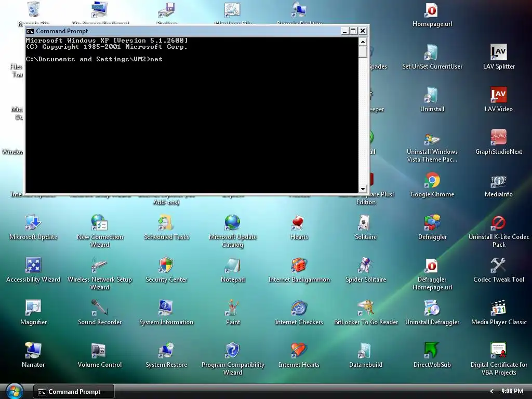Click the 'Microsoft Windows XP [Version 5.1.2600]' line
Viewport: 532px width, 399px height.
(x=107, y=41)
